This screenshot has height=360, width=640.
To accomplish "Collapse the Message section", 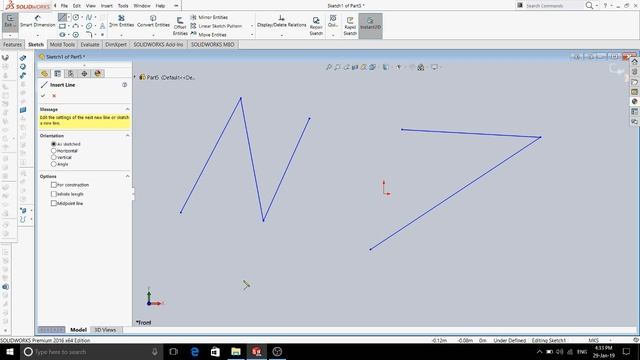I will 127,109.
